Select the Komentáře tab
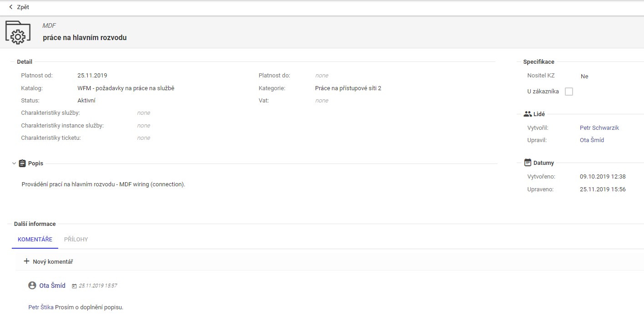This screenshot has height=317, width=644. coord(35,240)
